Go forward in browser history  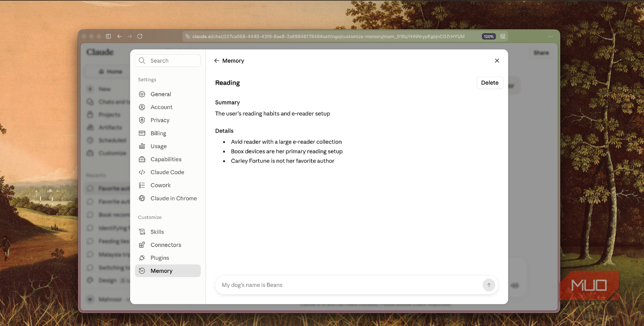(x=130, y=36)
